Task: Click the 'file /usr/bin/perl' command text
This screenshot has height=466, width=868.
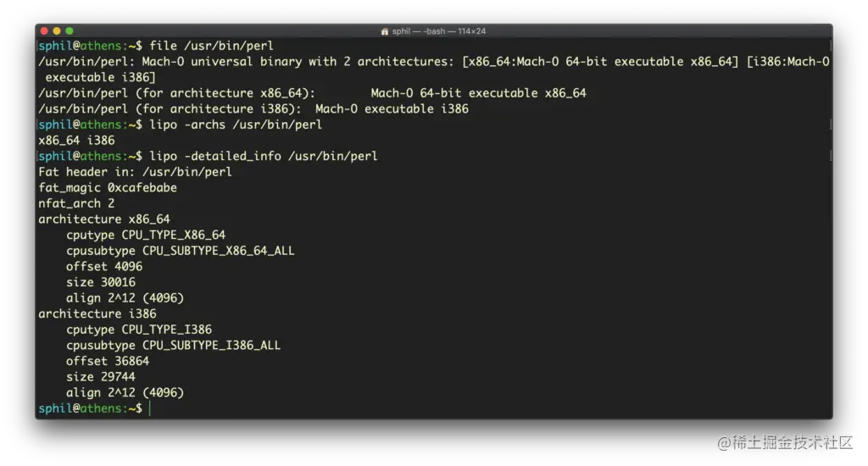Action: [x=211, y=46]
